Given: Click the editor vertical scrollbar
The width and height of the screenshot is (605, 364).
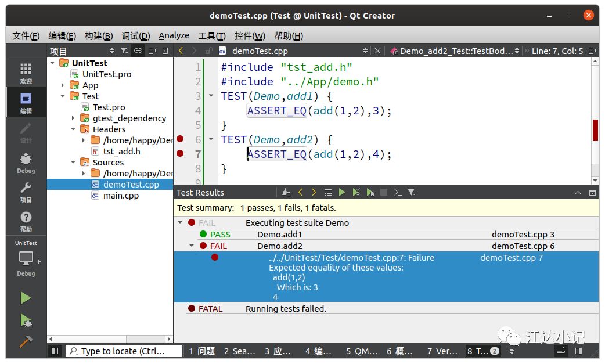Looking at the screenshot, I should [595, 121].
